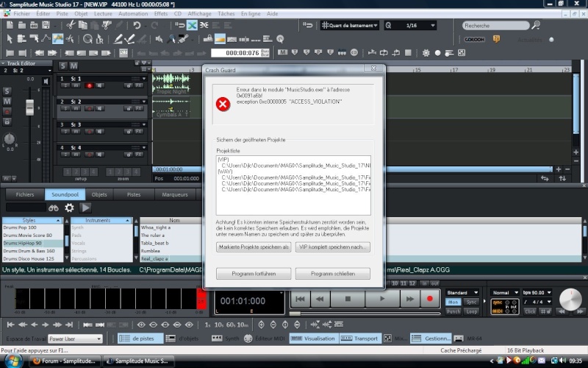588x368 pixels.
Task: Switch to the Marqueurs tab
Action: [175, 194]
